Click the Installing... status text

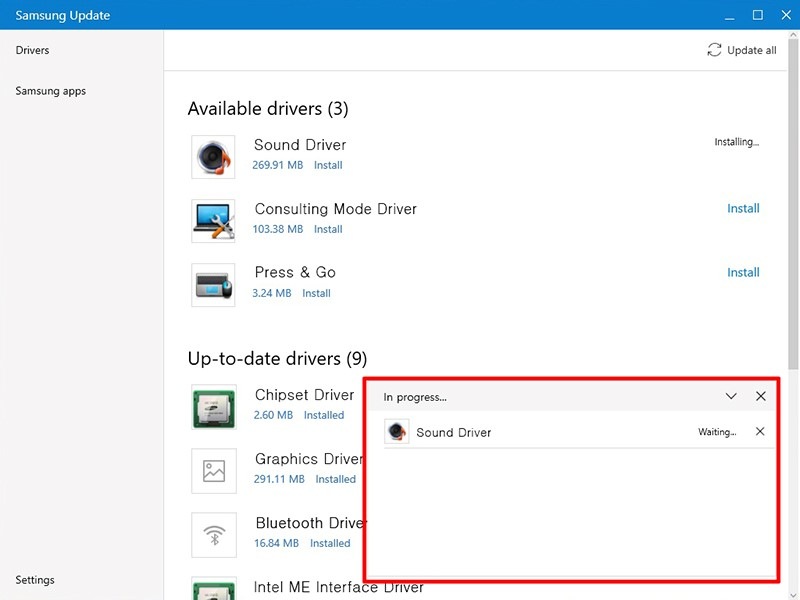point(737,142)
